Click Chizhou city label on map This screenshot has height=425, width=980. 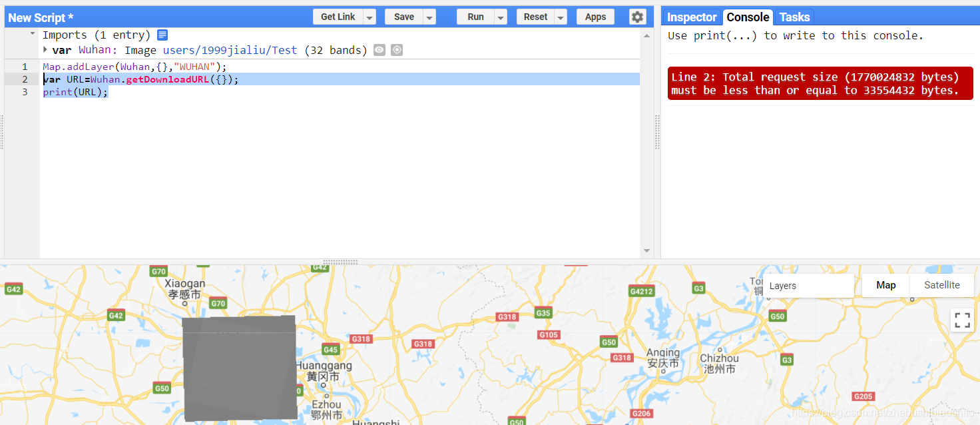[719, 363]
